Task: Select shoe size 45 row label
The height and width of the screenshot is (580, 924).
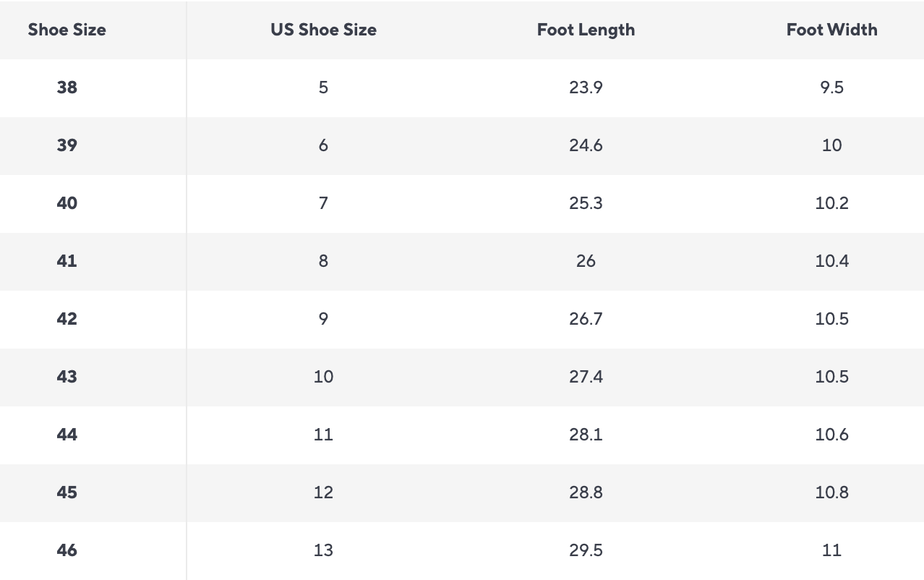Action: (x=67, y=492)
